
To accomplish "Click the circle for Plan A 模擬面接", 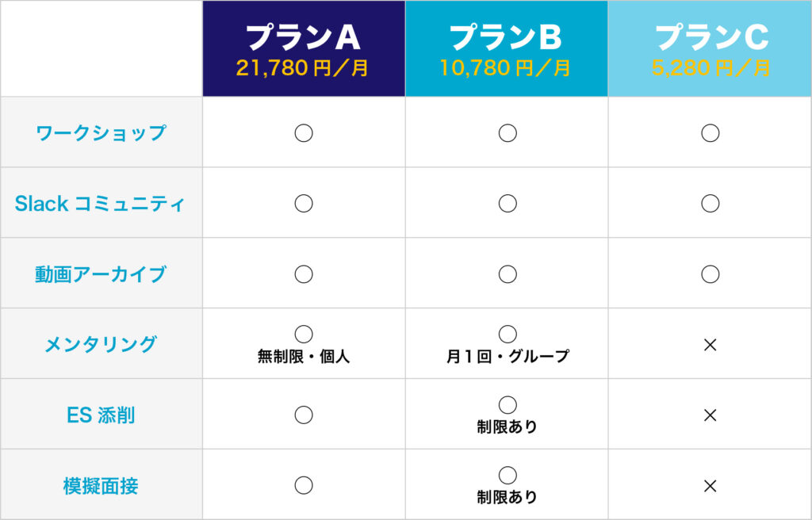I will point(304,485).
